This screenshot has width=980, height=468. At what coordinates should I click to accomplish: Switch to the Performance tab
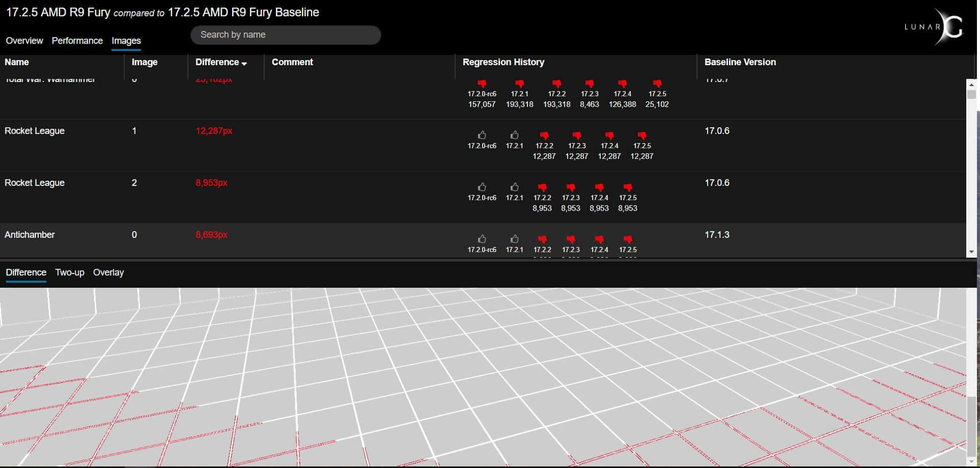tap(77, 41)
